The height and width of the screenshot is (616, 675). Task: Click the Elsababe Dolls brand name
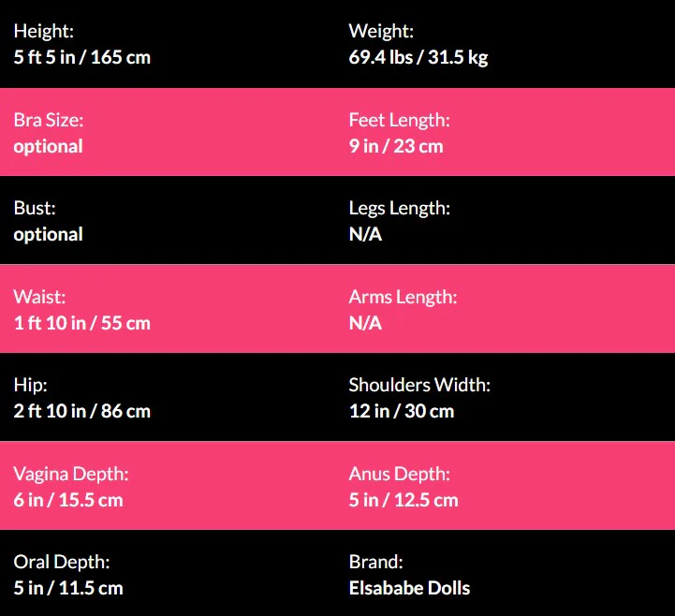pos(409,588)
